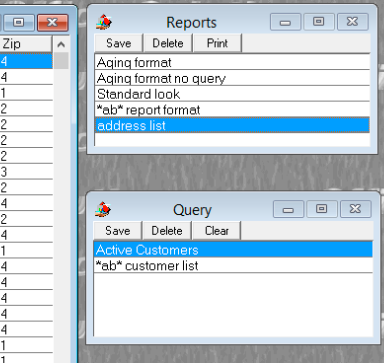The height and width of the screenshot is (363, 384).
Task: Maximize the Reports window
Action: click(x=319, y=22)
